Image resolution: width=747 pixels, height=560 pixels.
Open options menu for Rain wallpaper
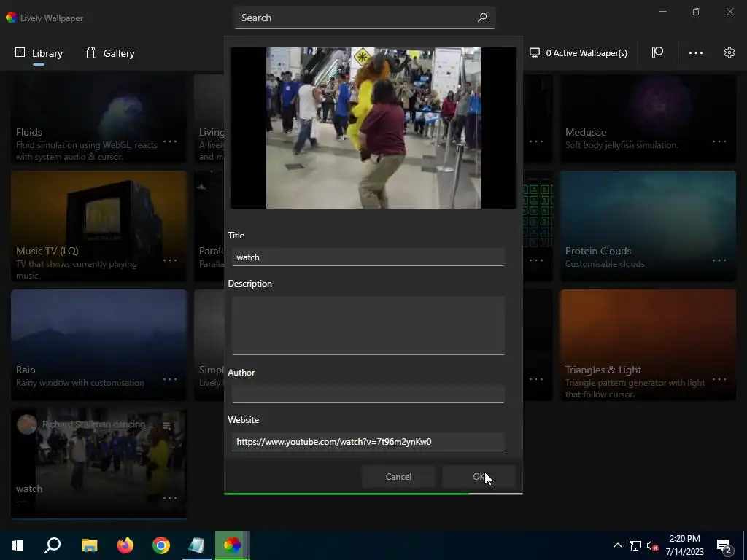point(170,379)
